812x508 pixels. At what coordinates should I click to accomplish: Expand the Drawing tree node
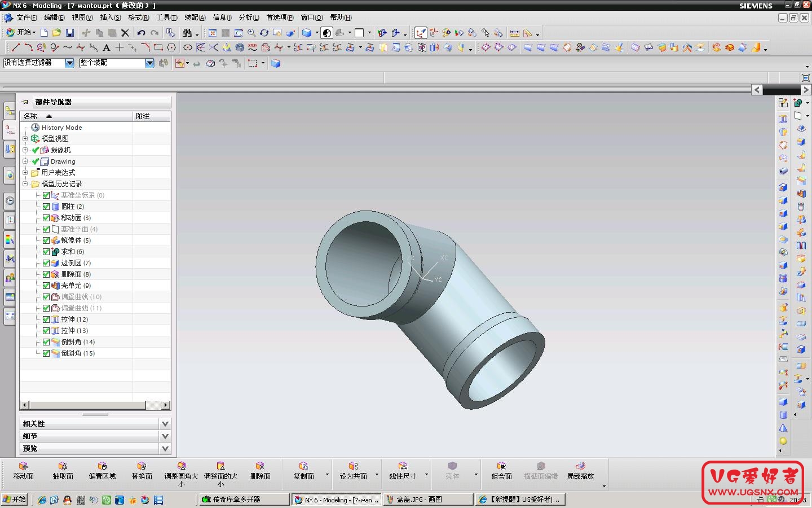click(x=25, y=161)
